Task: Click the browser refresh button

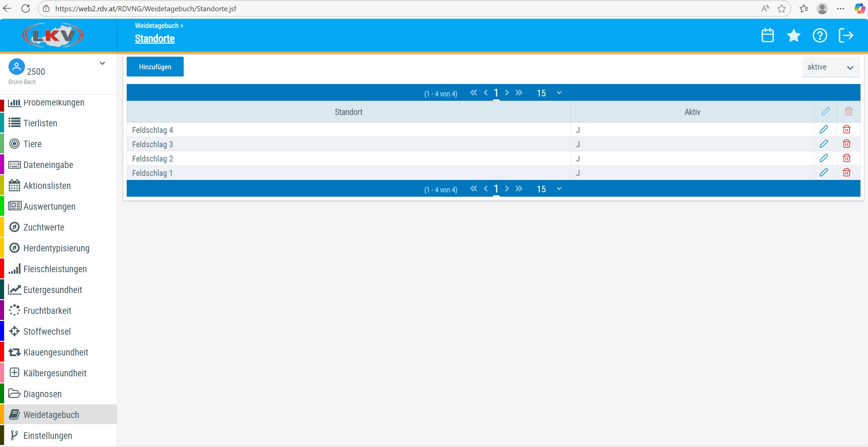Action: coord(26,9)
